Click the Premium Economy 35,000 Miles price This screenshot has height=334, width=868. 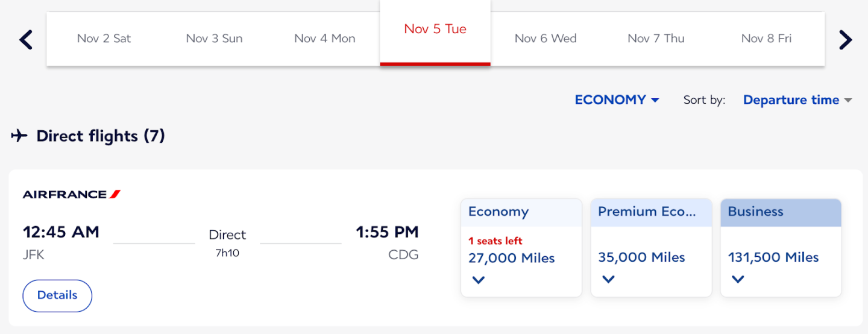641,257
